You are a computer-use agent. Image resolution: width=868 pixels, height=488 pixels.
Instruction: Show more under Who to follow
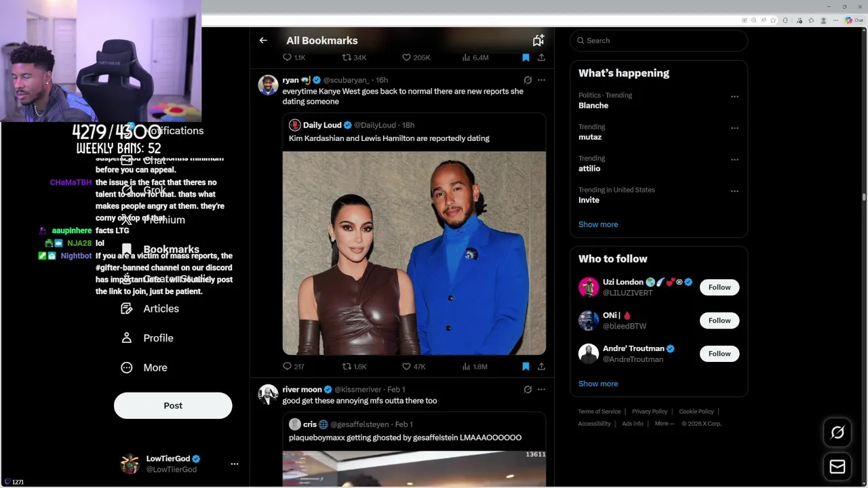click(598, 384)
